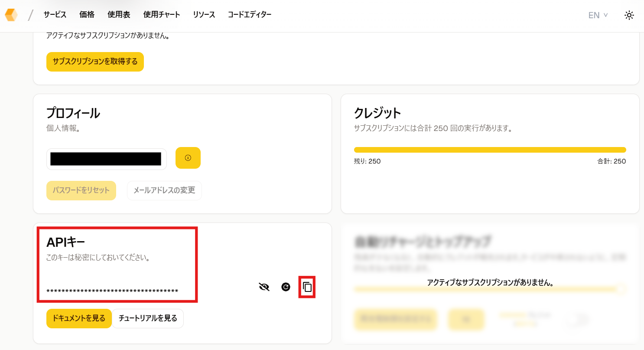This screenshot has width=644, height=350.
Task: Click the サブスクリプションを取得する button
Action: coord(95,62)
